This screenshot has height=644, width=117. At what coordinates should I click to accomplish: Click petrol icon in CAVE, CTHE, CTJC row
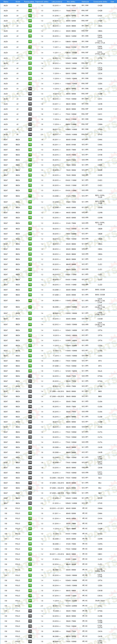pos(30,313)
